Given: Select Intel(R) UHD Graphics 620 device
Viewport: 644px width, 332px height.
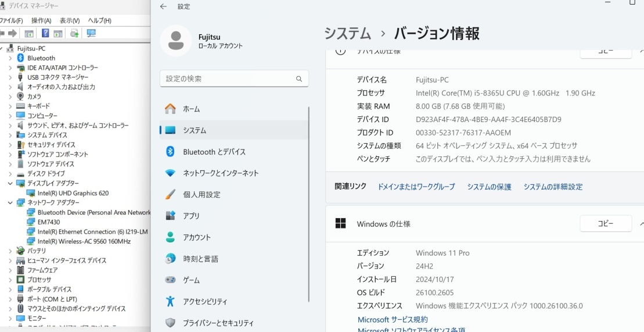Looking at the screenshot, I should pyautogui.click(x=73, y=193).
